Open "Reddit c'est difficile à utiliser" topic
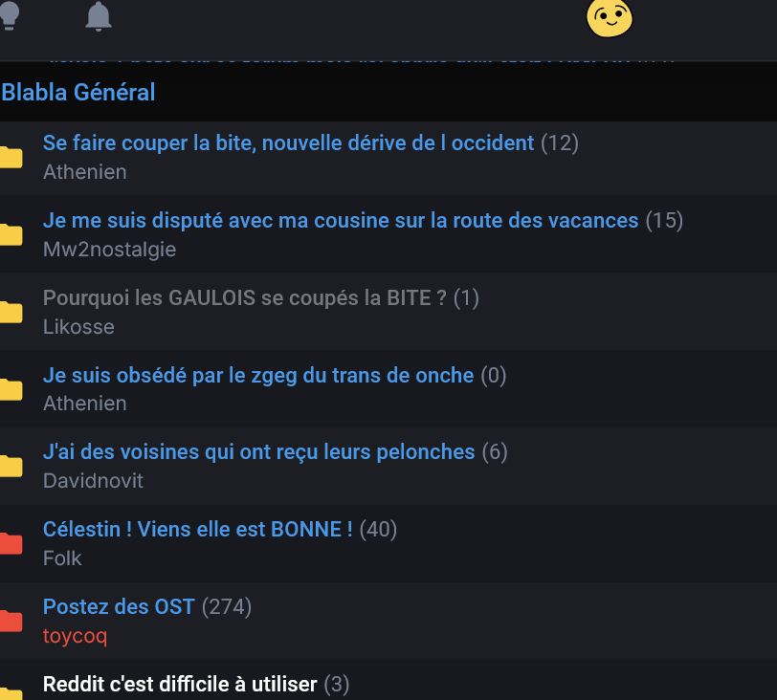Viewport: 777px width, 700px height. [x=179, y=684]
